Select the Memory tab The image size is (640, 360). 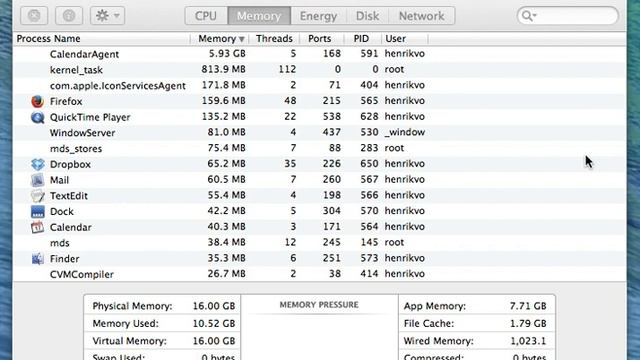point(259,16)
